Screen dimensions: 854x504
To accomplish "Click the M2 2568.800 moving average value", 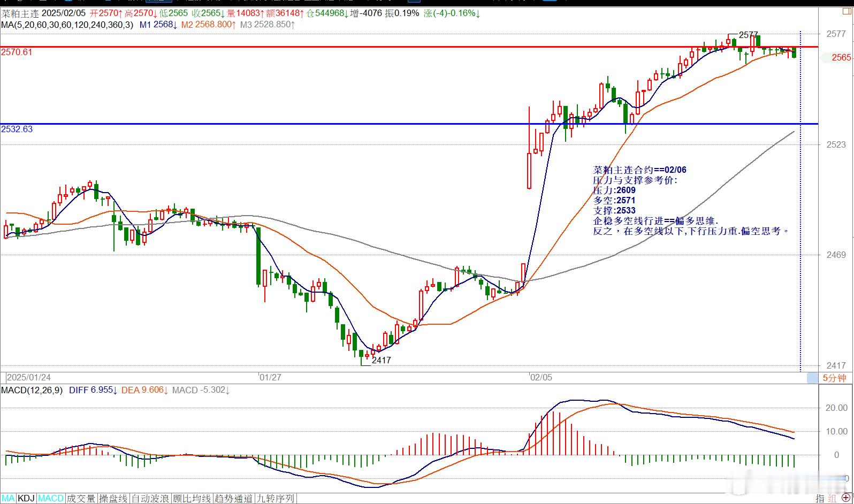I will pyautogui.click(x=208, y=24).
